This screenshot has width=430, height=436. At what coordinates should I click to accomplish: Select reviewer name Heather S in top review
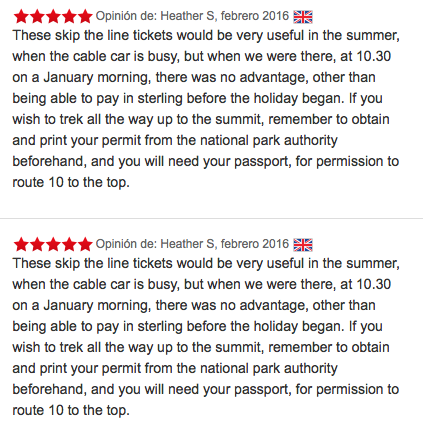tap(188, 16)
